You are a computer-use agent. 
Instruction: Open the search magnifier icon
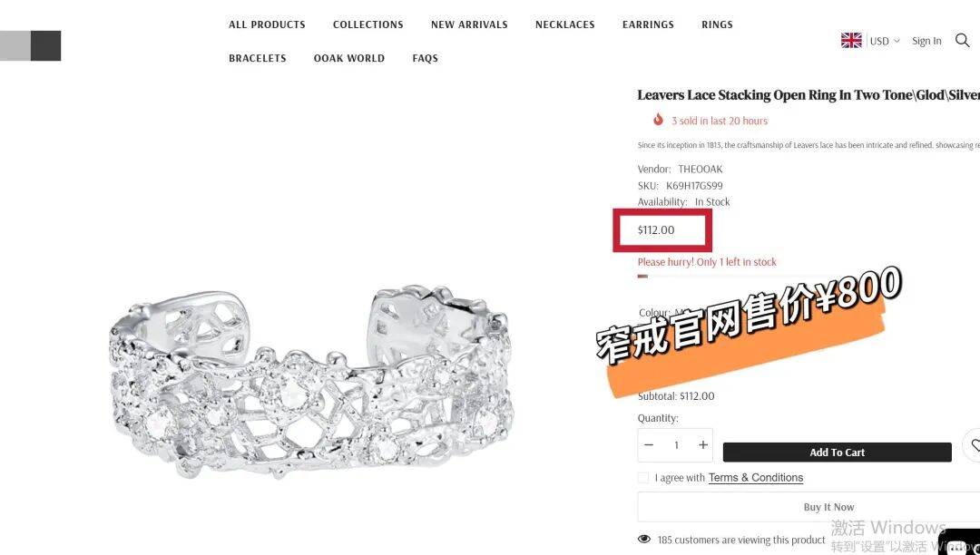coord(962,41)
